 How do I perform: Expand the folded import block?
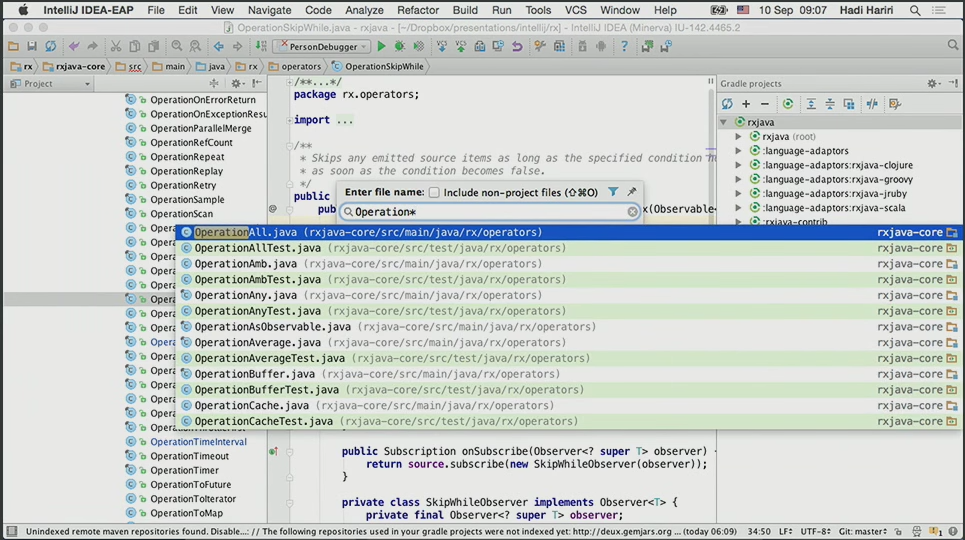[x=289, y=120]
